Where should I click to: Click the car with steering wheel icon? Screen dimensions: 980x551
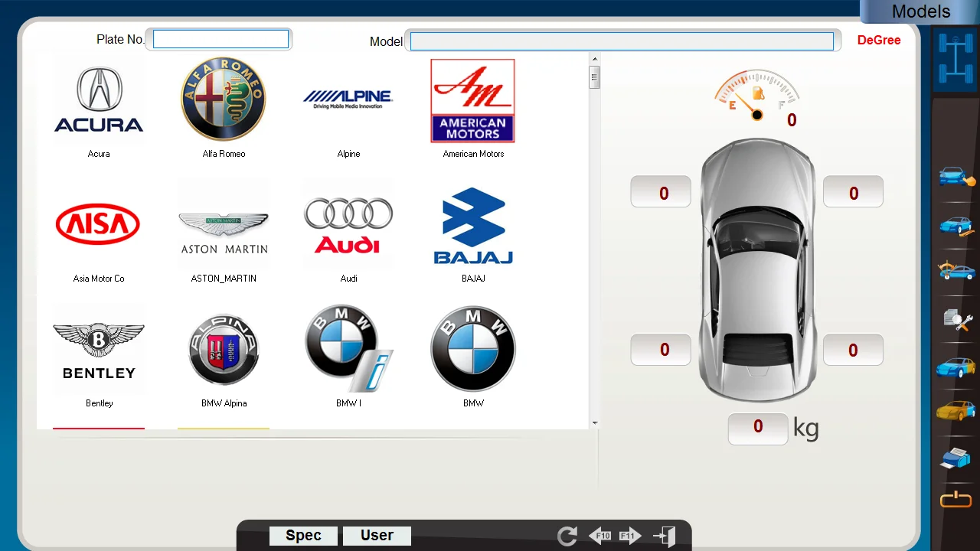[956, 270]
